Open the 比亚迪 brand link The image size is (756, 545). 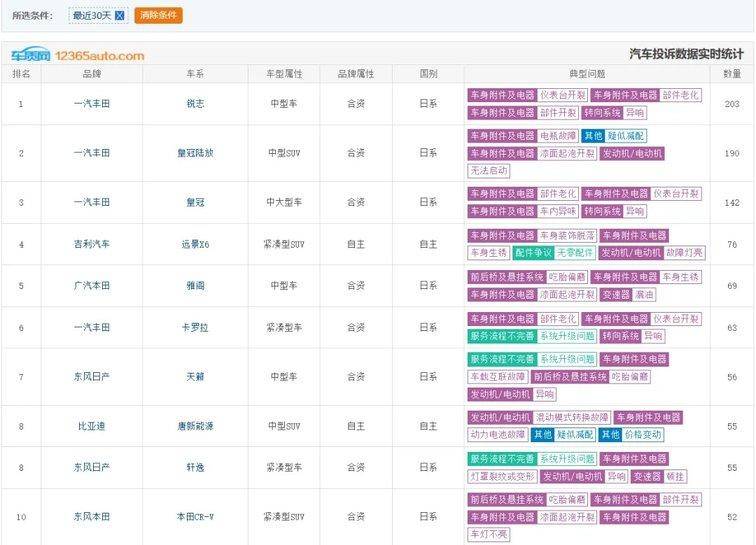point(91,426)
